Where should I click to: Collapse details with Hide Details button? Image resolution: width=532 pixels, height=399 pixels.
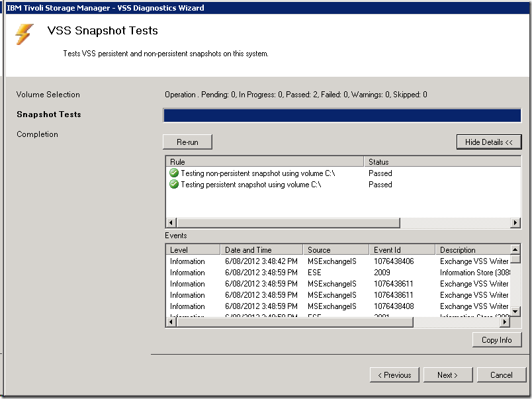pyautogui.click(x=488, y=142)
